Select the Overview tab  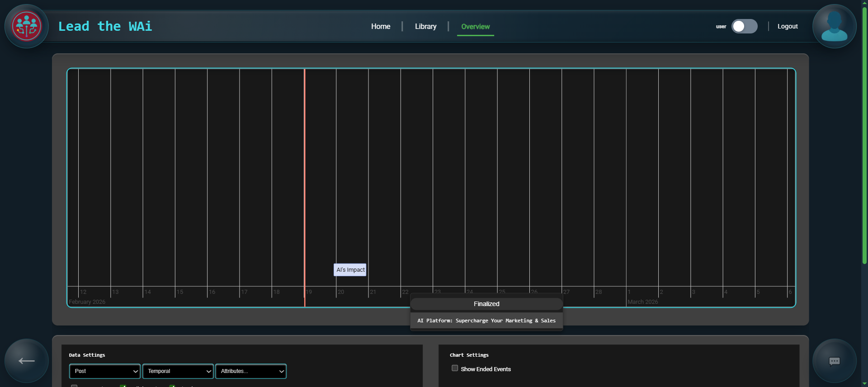click(x=476, y=27)
